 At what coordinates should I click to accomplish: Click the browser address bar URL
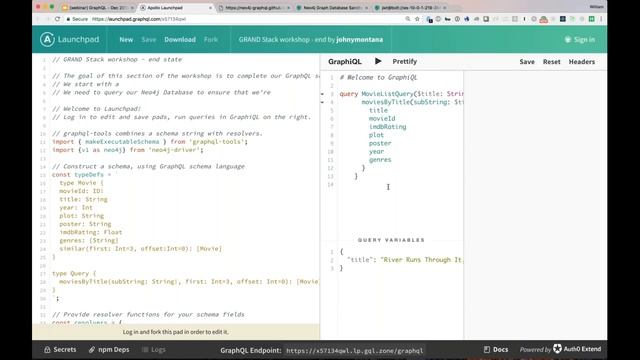tap(139, 19)
